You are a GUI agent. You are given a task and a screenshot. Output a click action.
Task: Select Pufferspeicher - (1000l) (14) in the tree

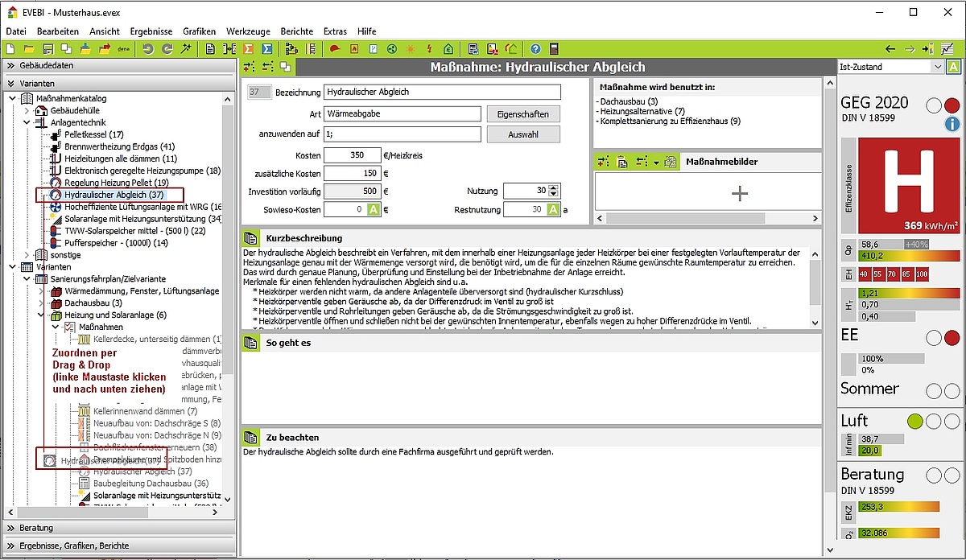point(116,242)
